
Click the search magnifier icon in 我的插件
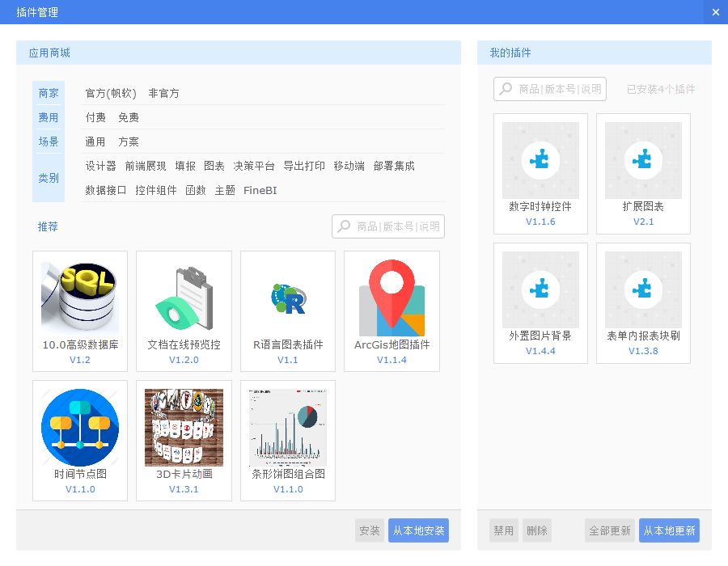click(506, 89)
